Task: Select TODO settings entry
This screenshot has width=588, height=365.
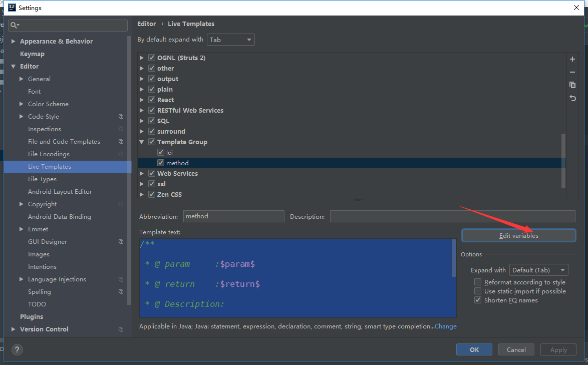Action: [37, 304]
